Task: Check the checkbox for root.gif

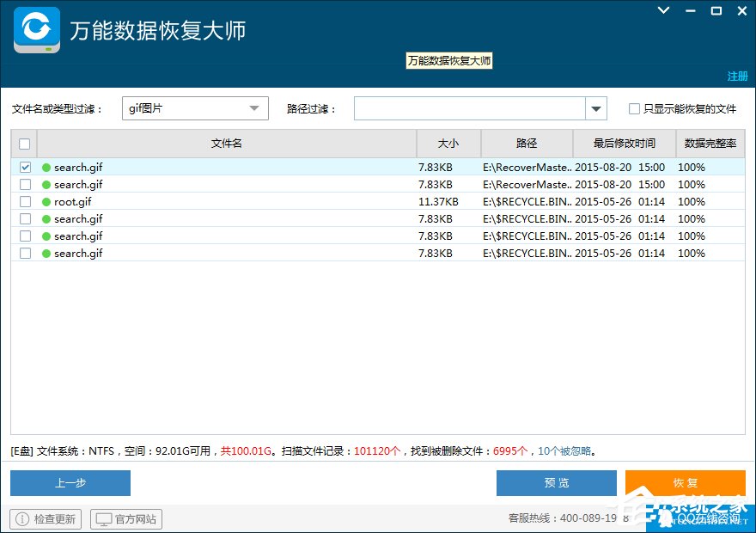Action: [x=25, y=201]
